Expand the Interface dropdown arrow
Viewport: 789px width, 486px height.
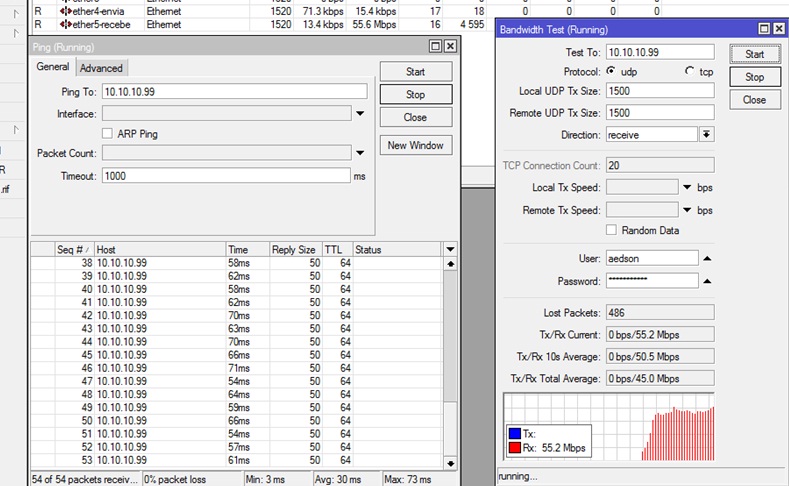(x=360, y=114)
